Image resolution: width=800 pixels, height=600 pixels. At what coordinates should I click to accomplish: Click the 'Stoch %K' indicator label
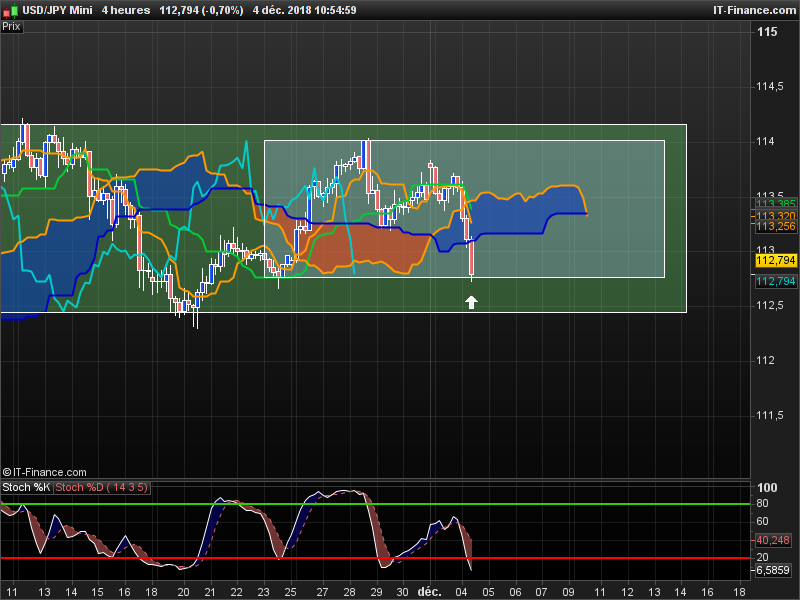(x=26, y=487)
